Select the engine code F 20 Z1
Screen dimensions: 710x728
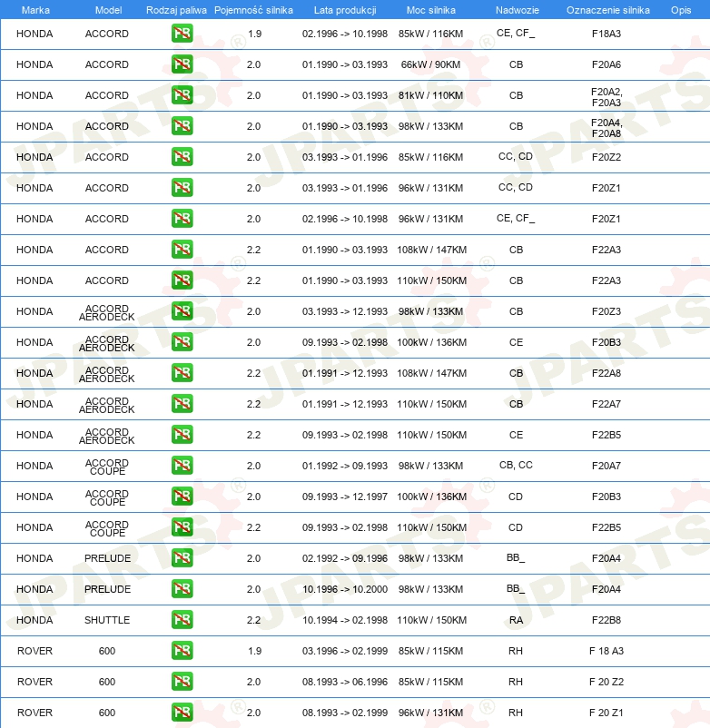tap(606, 713)
